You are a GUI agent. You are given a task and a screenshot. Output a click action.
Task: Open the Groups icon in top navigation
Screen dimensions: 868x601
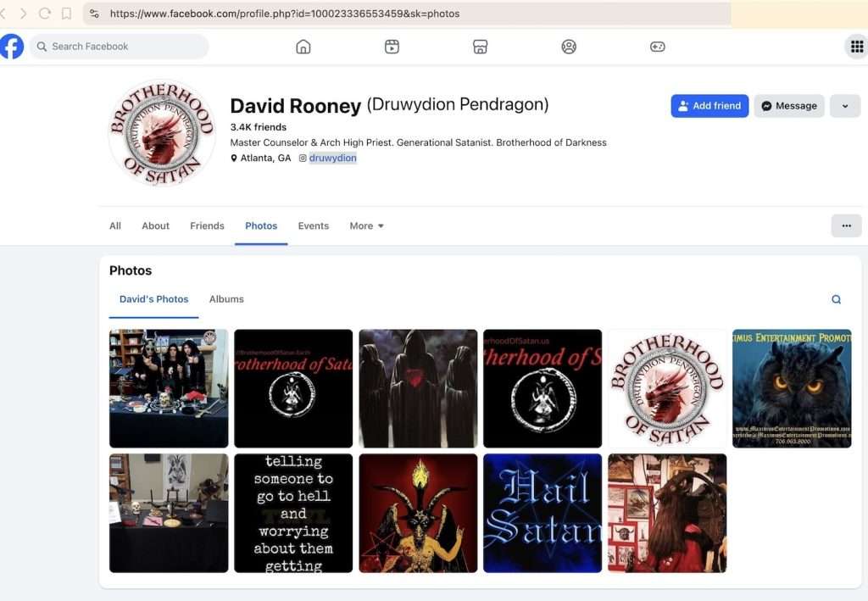pos(569,47)
